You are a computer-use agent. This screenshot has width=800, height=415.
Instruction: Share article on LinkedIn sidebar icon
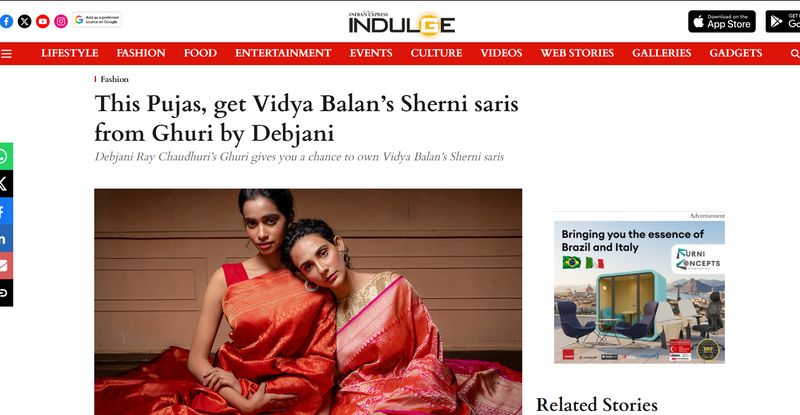coord(6,238)
